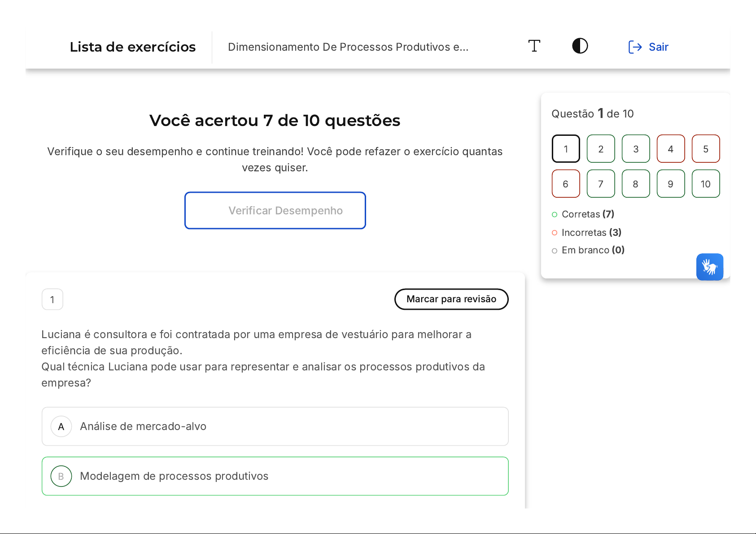Screen dimensions: 756x534
Task: Open question 10 in navigator
Action: click(x=706, y=184)
